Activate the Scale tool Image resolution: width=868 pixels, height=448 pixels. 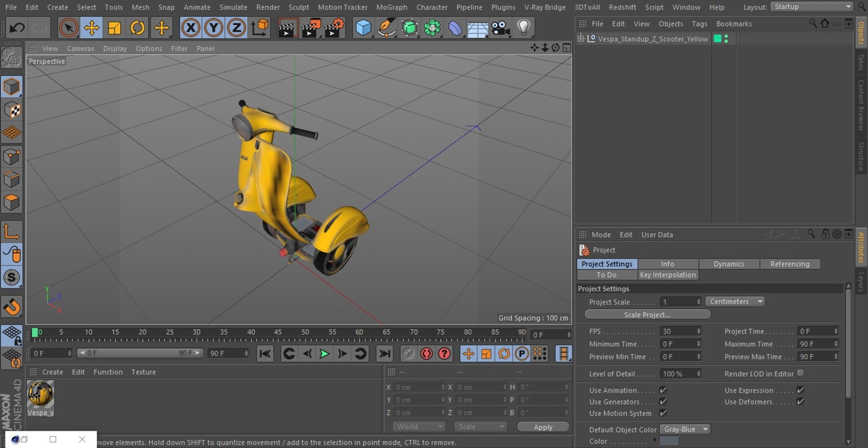tap(114, 28)
